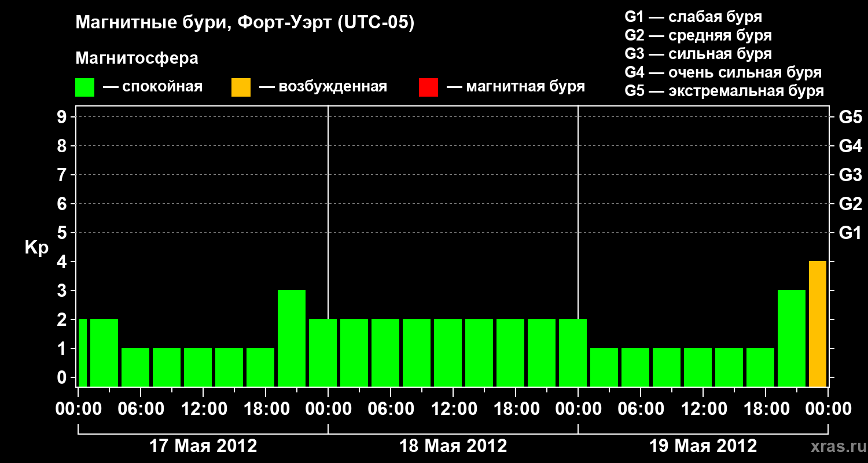Click the right-axis 'G3' label
Screen dimensions: 868x463
[x=851, y=175]
